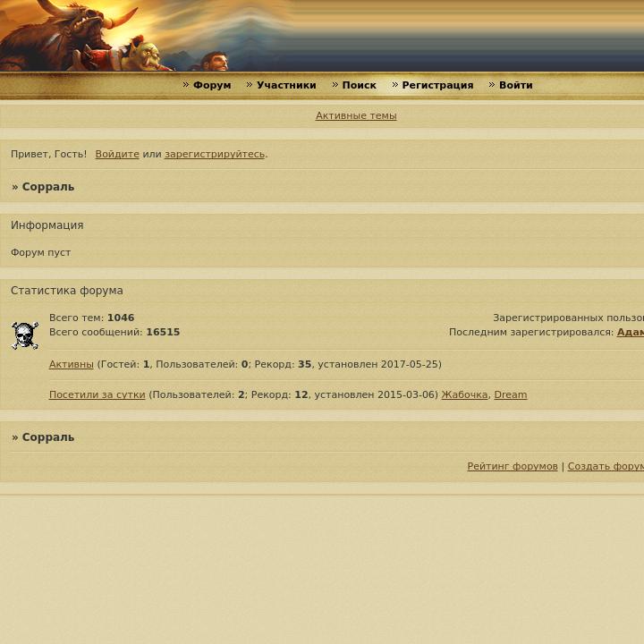Open the Рейтинг форумов link
Viewport: 644px width, 644px height.
[513, 466]
